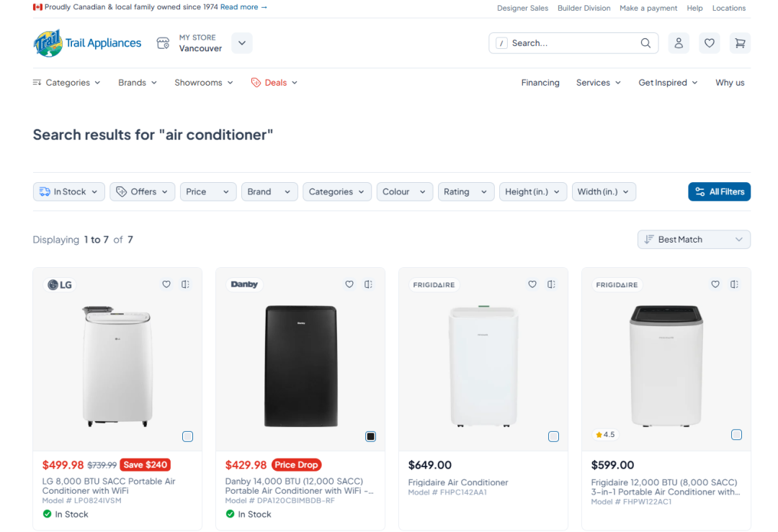Open the Categories navigation menu
This screenshot has width=778, height=532.
point(66,83)
